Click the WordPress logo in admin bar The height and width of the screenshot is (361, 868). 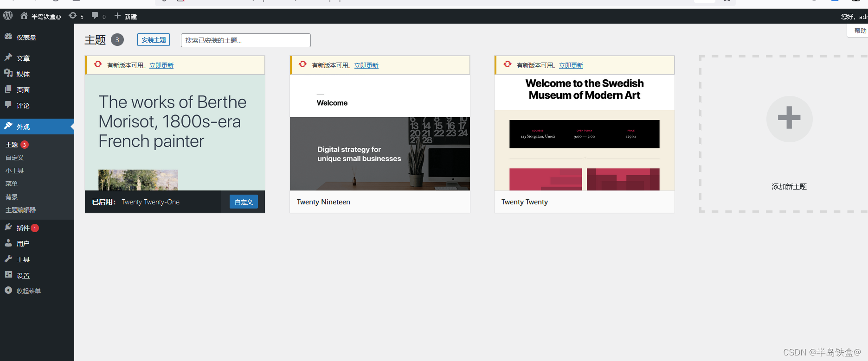[8, 16]
